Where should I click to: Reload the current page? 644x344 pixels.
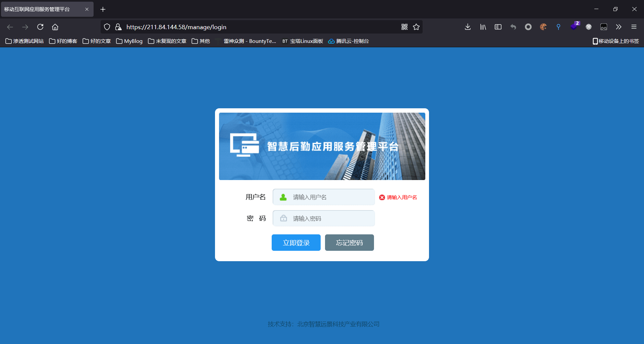[40, 27]
